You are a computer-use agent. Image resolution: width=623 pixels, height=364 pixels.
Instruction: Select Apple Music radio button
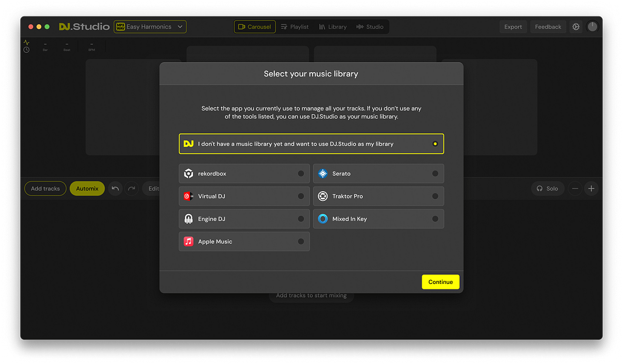point(301,241)
